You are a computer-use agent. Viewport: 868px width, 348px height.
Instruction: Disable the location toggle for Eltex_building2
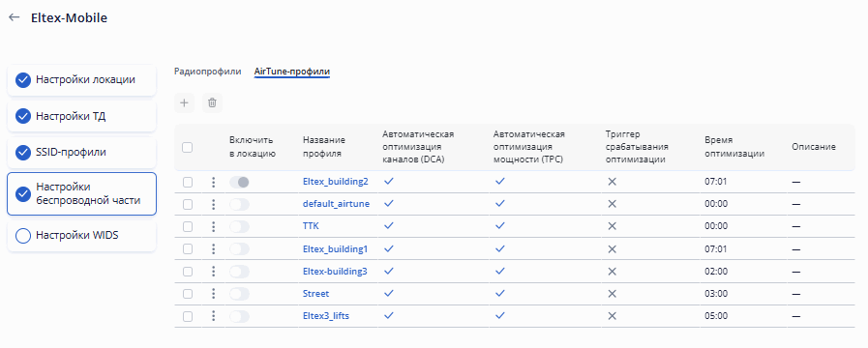pyautogui.click(x=239, y=182)
